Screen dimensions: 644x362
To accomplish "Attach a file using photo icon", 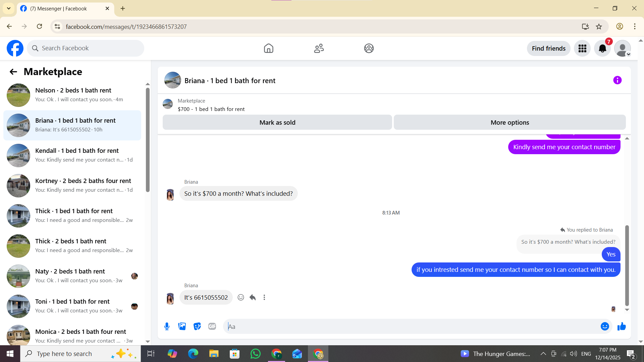I will click(x=182, y=326).
